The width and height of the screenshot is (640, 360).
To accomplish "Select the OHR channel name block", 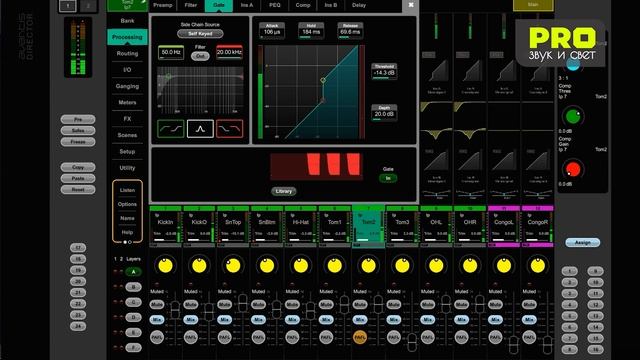I will tap(470, 227).
